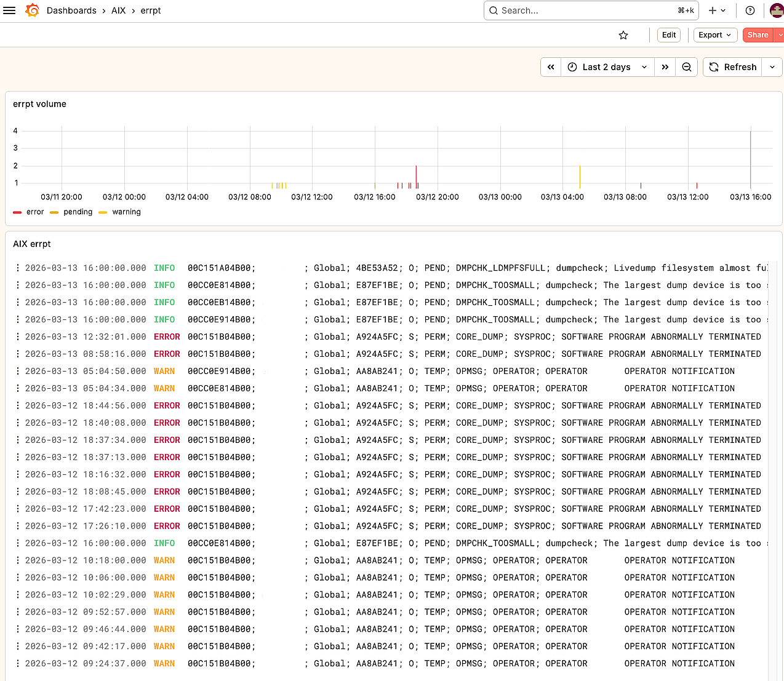Select Dashboards in the breadcrumb
Screen dimensions: 784x681
(71, 10)
